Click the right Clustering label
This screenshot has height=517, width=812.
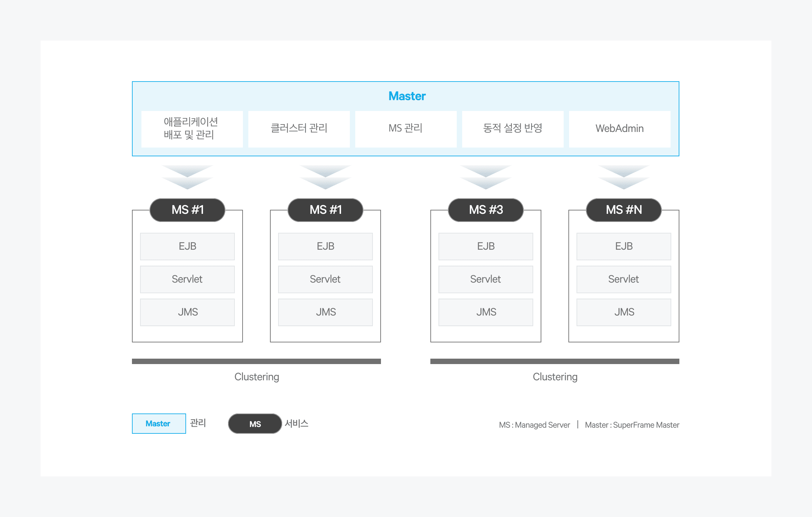(555, 377)
